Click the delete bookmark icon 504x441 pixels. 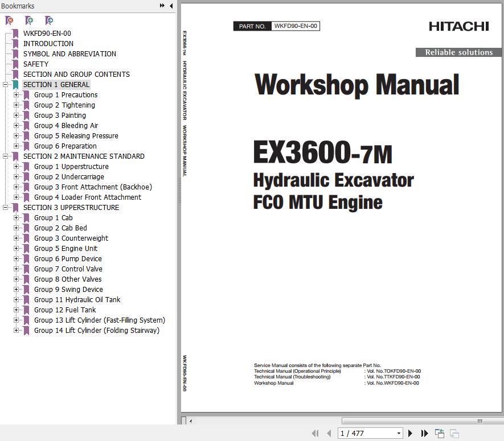(10, 20)
